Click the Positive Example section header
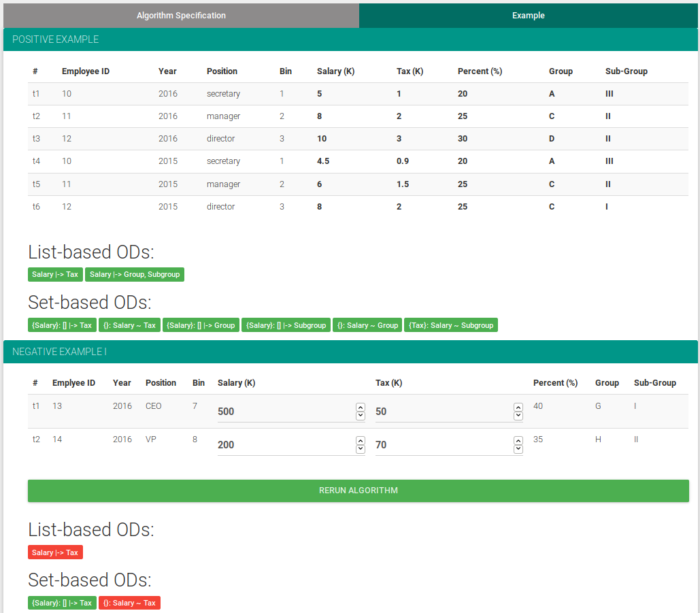The image size is (700, 613). click(350, 39)
